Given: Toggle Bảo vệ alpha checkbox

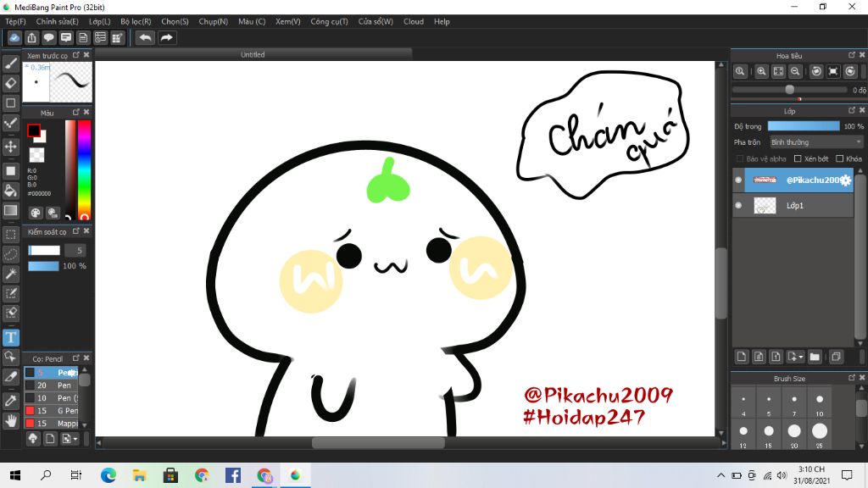Looking at the screenshot, I should point(739,158).
